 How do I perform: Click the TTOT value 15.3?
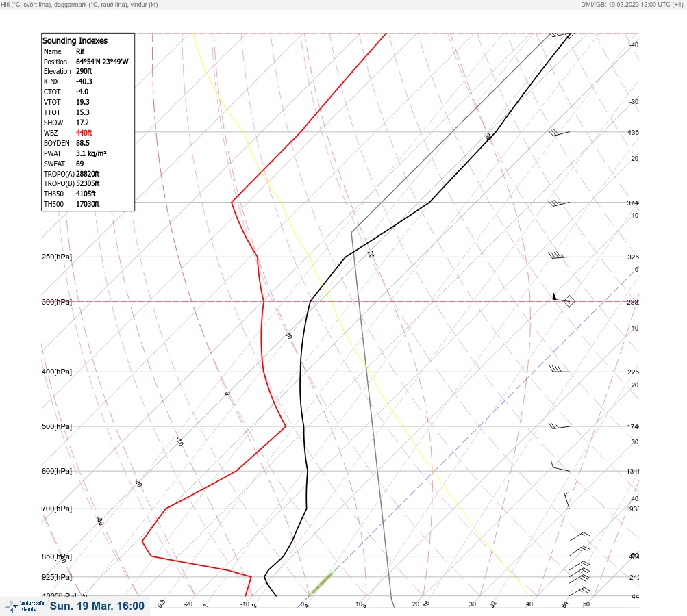(x=82, y=112)
